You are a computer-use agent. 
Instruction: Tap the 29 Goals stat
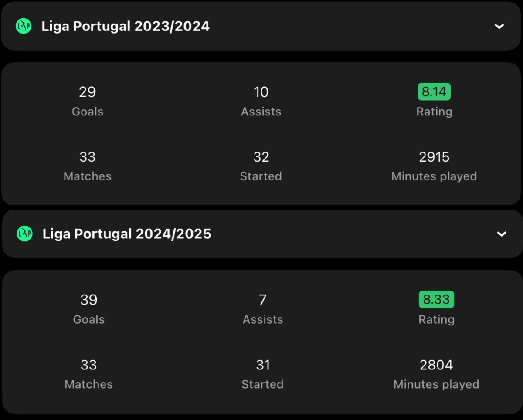(88, 101)
